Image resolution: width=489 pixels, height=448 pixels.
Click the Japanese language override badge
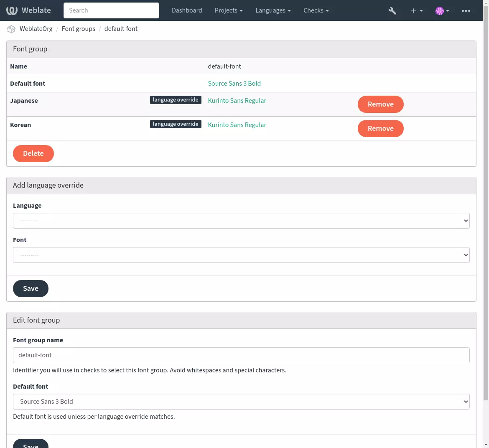click(176, 100)
